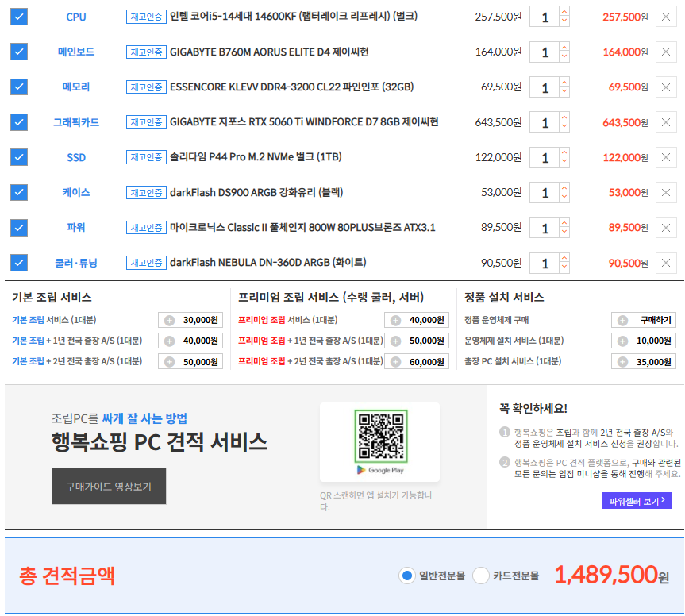The image size is (685, 616).
Task: Select the 일반전문몰 radio option
Action: click(406, 576)
